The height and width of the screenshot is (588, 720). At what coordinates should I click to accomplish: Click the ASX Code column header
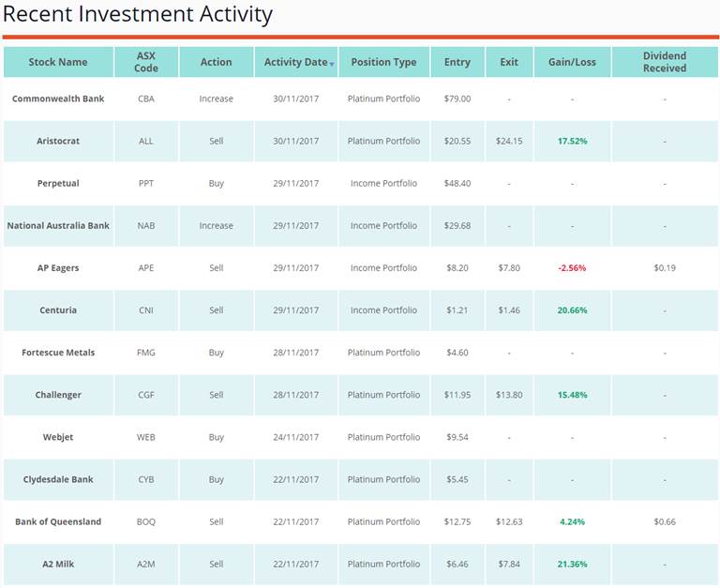tap(146, 62)
